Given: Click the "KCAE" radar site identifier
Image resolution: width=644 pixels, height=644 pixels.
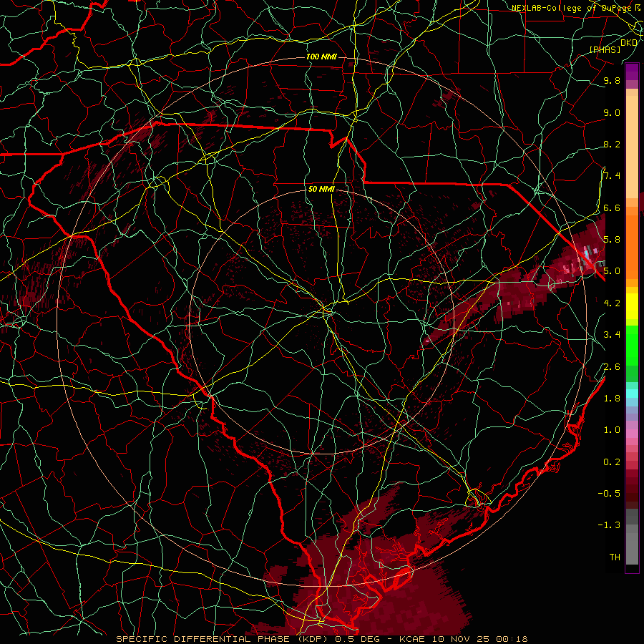Looking at the screenshot, I should pos(413,639).
